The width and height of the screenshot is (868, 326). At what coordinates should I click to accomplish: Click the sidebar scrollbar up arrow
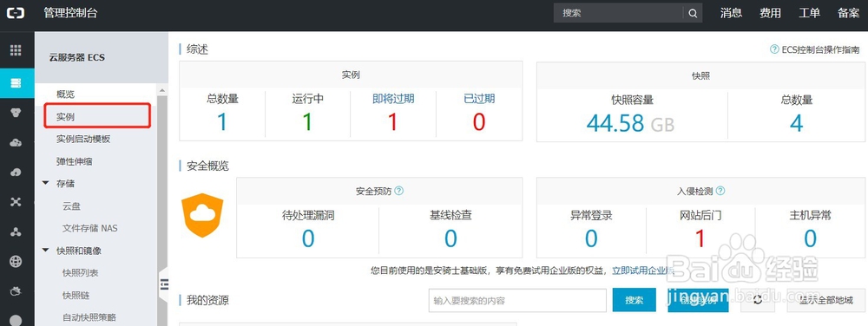click(162, 90)
